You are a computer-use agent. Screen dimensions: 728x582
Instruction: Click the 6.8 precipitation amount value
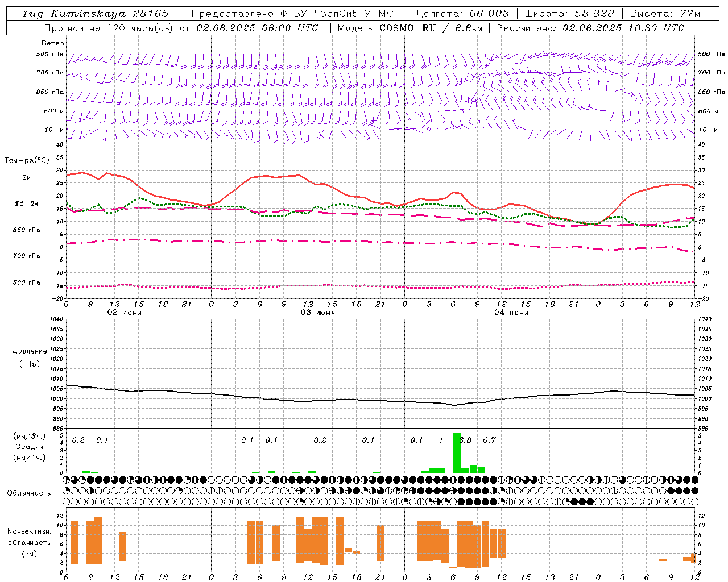465,440
